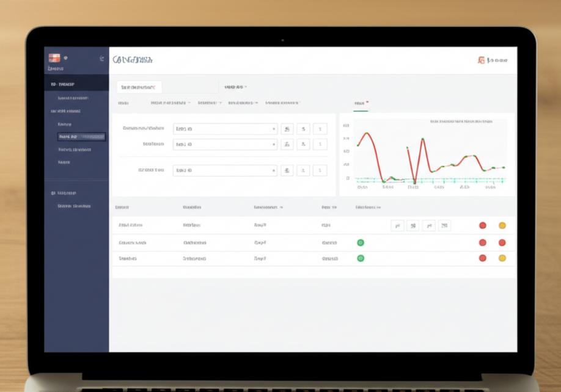Viewport: 561px width, 392px height.
Task: Click the fourth outlined action icon in the top table row
Action: pos(444,225)
